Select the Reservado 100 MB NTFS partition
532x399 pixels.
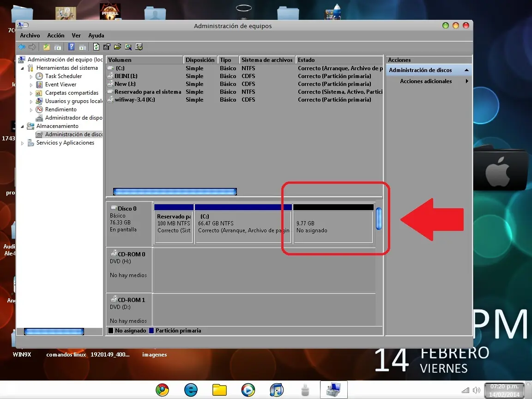tap(174, 224)
